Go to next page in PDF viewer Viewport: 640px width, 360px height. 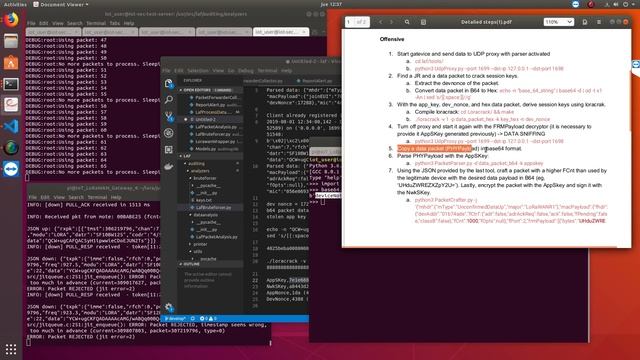coord(391,22)
